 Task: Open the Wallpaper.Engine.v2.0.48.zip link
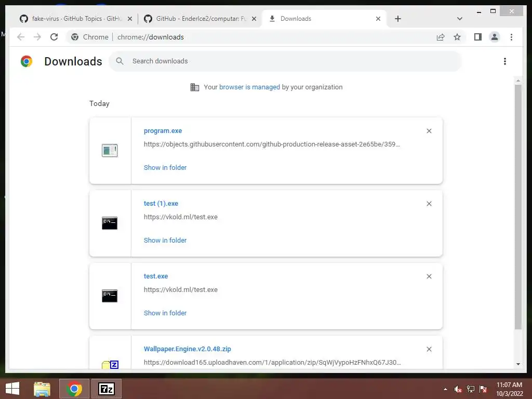pos(187,349)
